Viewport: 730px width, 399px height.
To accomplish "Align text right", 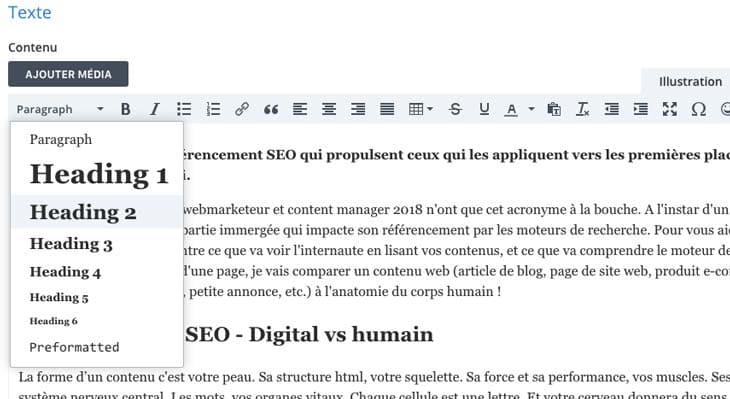I will click(358, 109).
